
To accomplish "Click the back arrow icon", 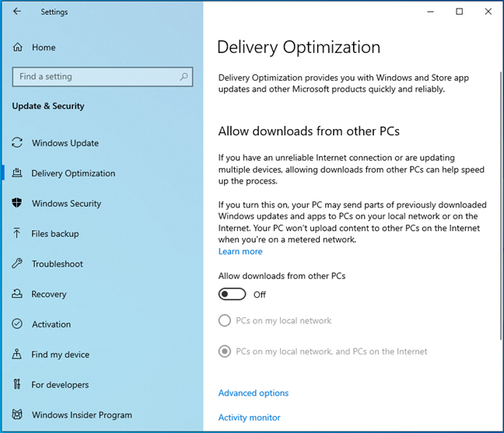I will tap(16, 12).
